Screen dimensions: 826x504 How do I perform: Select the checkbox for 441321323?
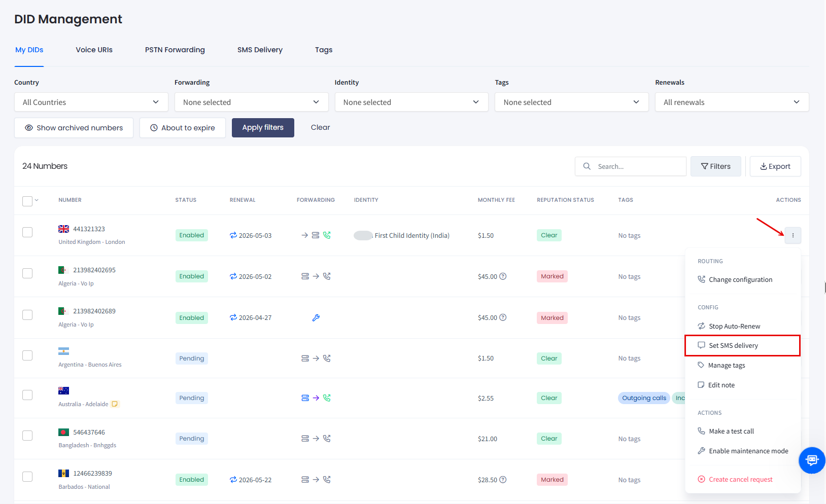27,232
